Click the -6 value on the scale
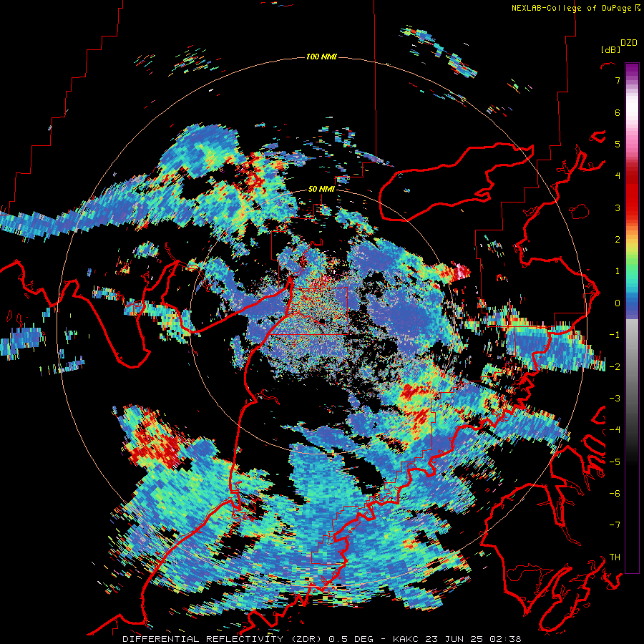Image resolution: width=644 pixels, height=644 pixels. point(615,494)
